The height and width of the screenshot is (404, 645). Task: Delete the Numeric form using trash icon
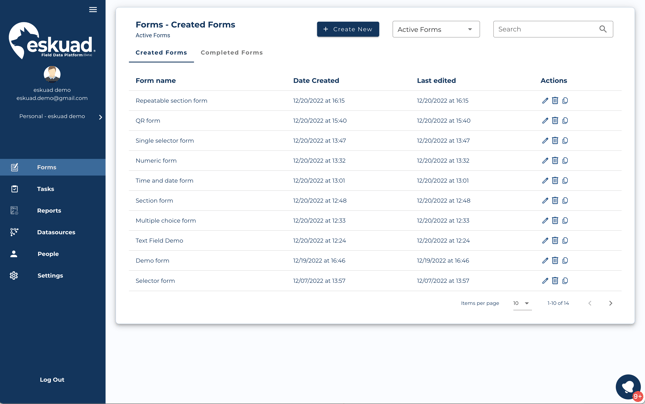click(x=555, y=161)
